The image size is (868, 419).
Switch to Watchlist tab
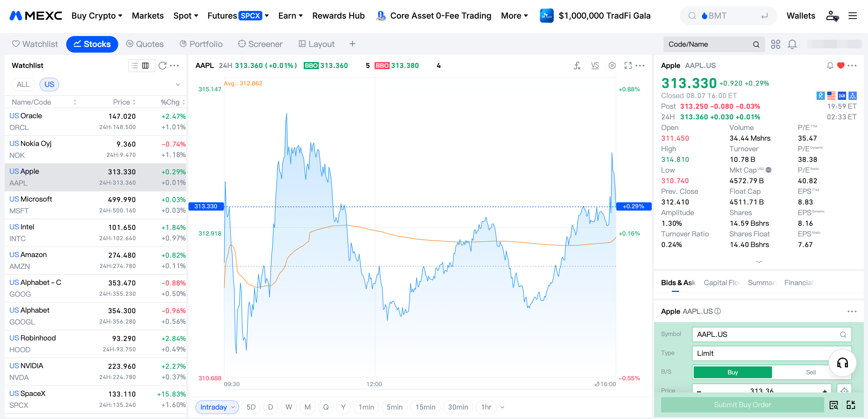coord(35,44)
